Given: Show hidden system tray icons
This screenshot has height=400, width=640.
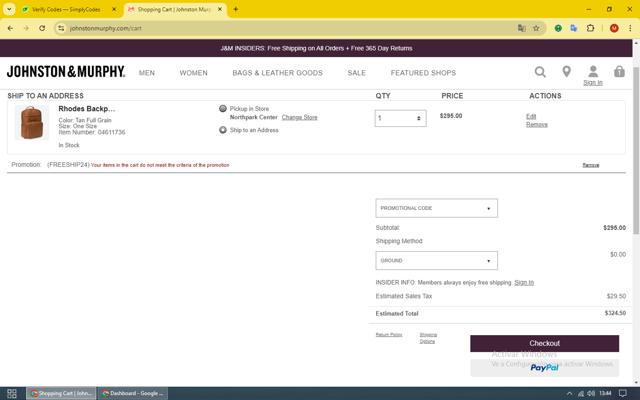Looking at the screenshot, I should coord(569,393).
